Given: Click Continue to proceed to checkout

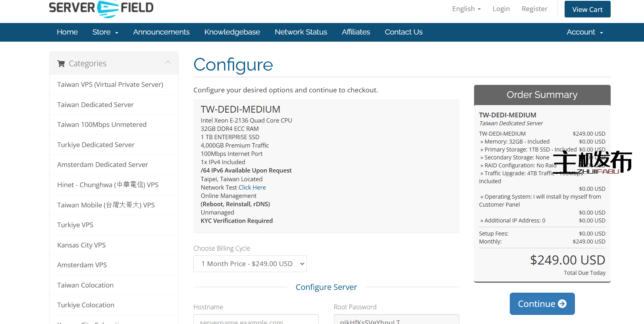Looking at the screenshot, I should coord(542,304).
